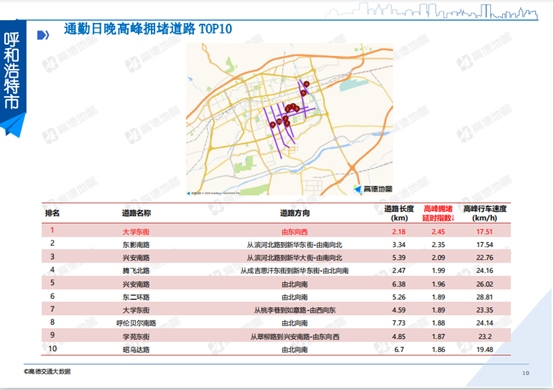Select road name 昭乌达路
The height and width of the screenshot is (390, 554).
[136, 350]
